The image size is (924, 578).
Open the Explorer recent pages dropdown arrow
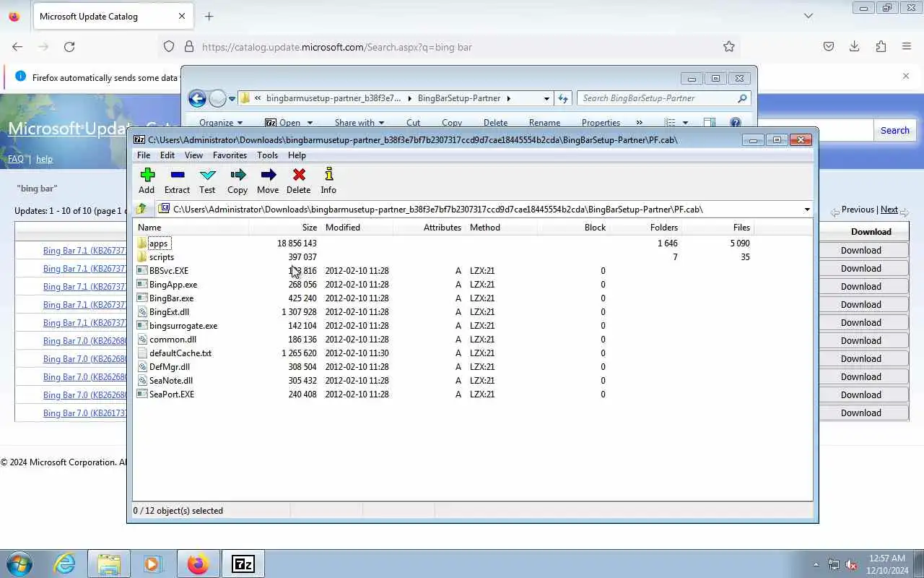point(232,98)
